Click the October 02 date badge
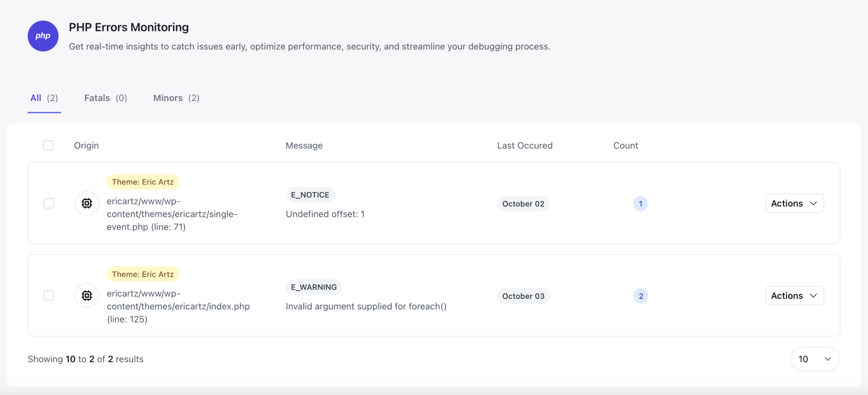 tap(523, 203)
